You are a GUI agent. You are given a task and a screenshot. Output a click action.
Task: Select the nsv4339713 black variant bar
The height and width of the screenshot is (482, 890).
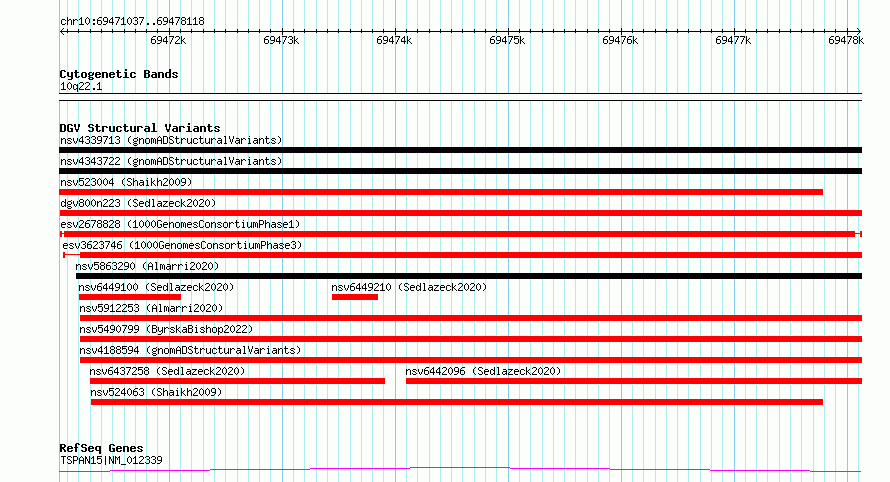[460, 150]
